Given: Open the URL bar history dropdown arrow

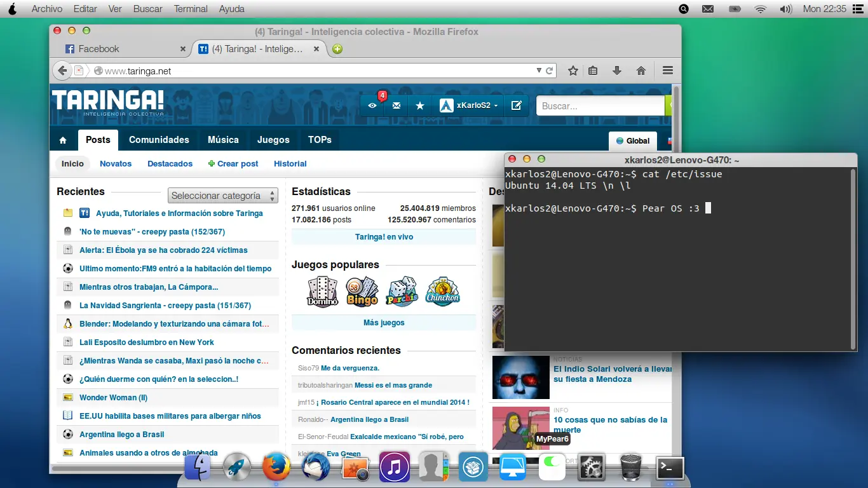Looking at the screenshot, I should click(539, 71).
